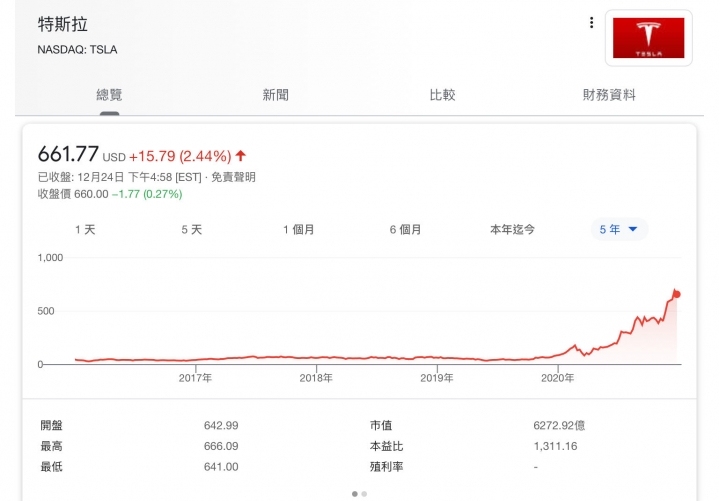Switch chart to 6 個月 range
This screenshot has height=501, width=720.
(x=405, y=230)
